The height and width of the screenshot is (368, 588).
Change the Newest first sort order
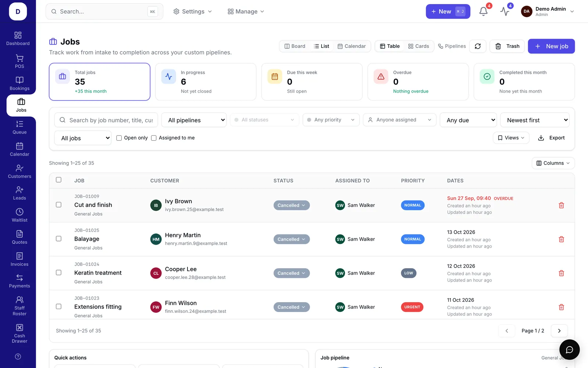tap(535, 120)
